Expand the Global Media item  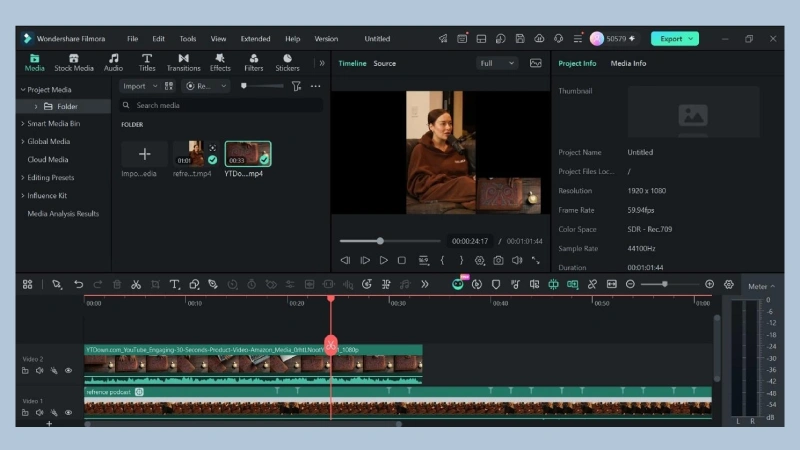(x=23, y=141)
